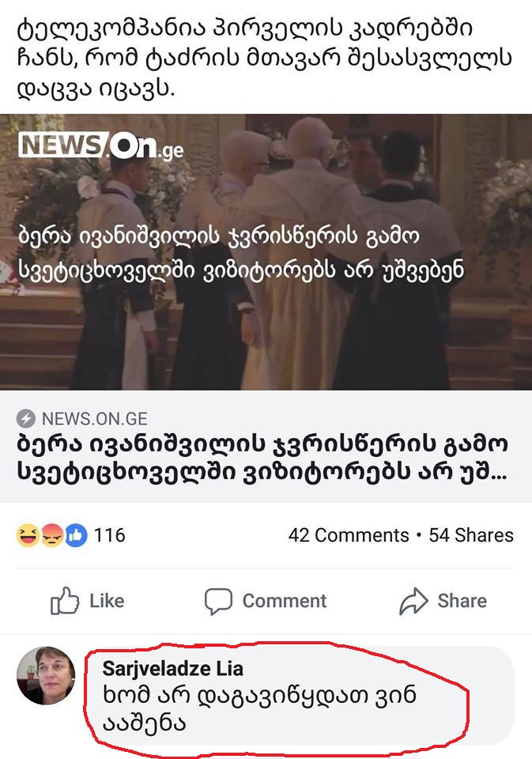This screenshot has width=532, height=759.
Task: Open the article preview image thumbnail
Action: pos(266,251)
